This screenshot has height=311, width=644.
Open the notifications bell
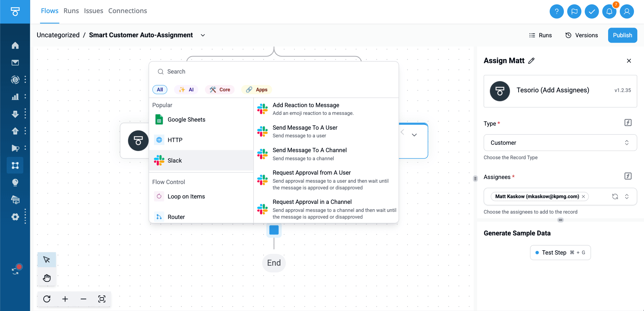(609, 11)
